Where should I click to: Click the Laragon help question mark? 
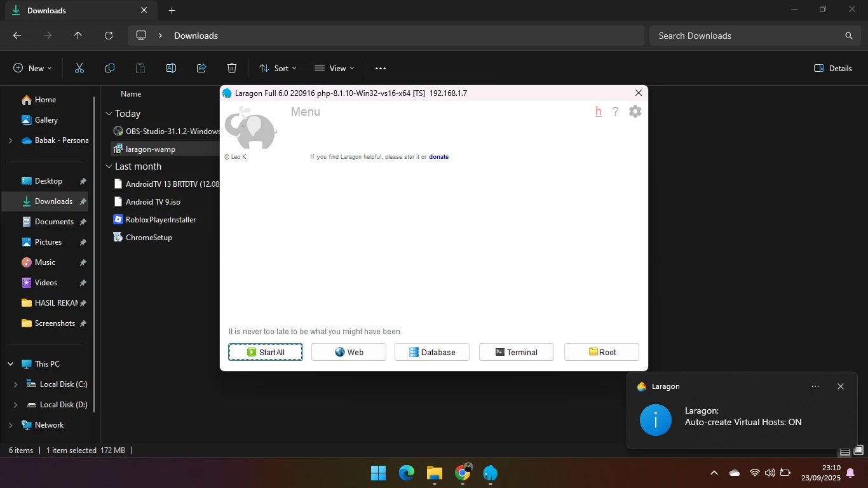pyautogui.click(x=615, y=112)
